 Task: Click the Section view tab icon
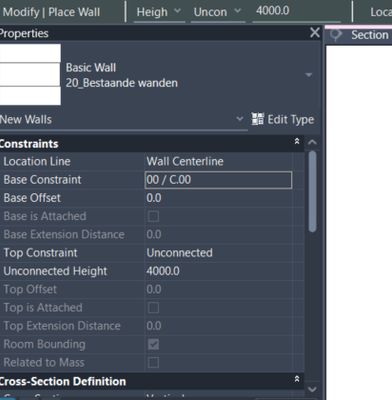click(336, 35)
